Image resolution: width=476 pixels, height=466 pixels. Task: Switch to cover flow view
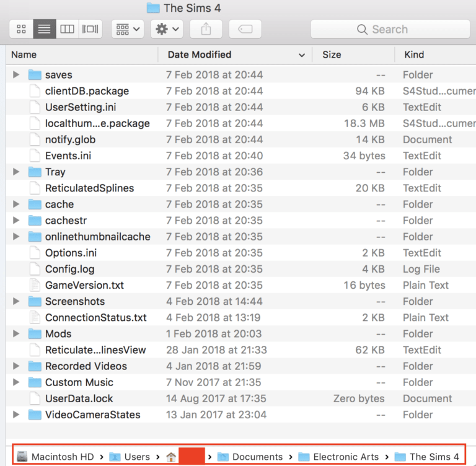pos(90,29)
